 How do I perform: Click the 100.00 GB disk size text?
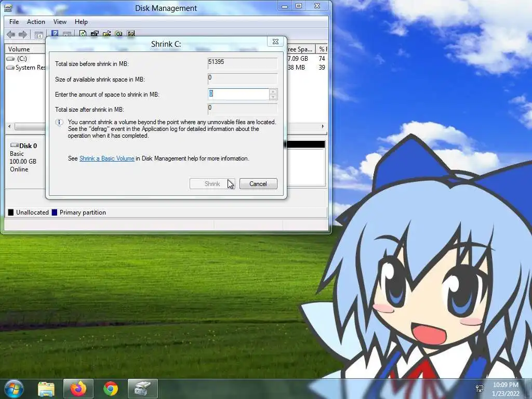(23, 162)
